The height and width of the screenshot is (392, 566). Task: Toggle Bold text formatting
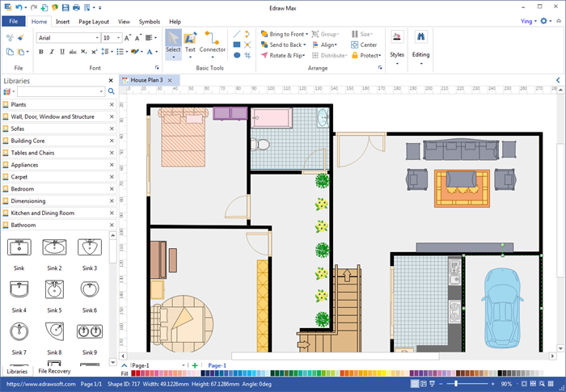tap(40, 52)
